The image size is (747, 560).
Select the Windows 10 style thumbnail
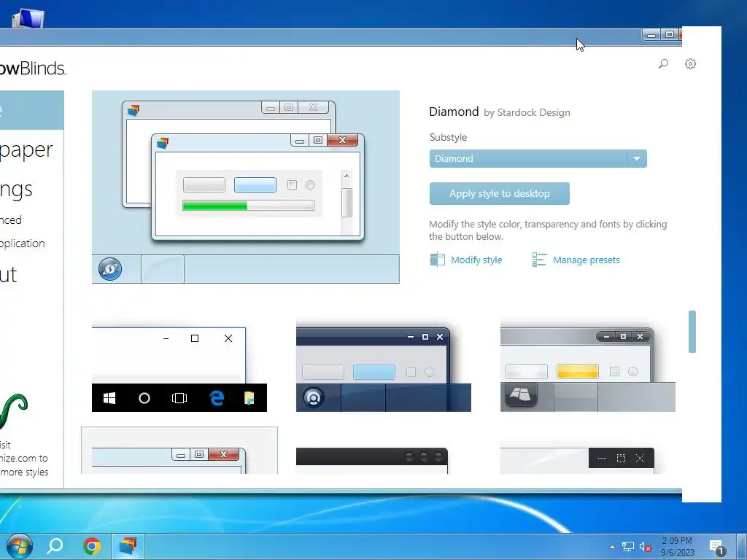[179, 369]
